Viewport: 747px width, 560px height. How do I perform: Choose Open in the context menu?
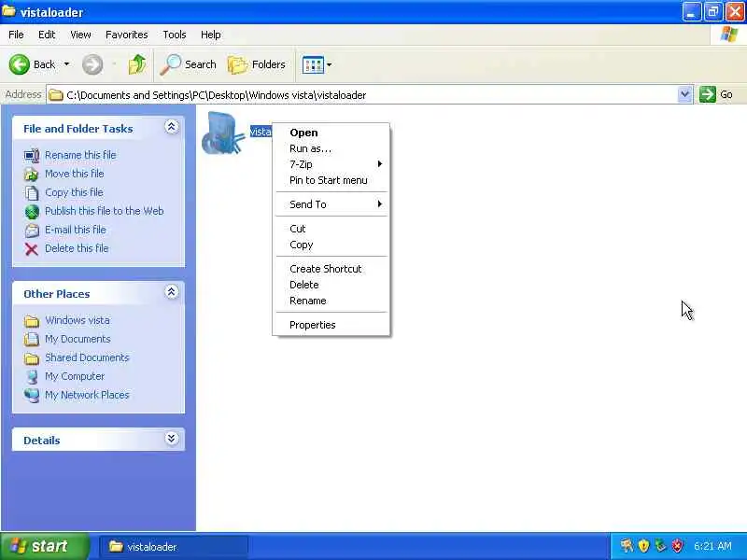pos(331,133)
